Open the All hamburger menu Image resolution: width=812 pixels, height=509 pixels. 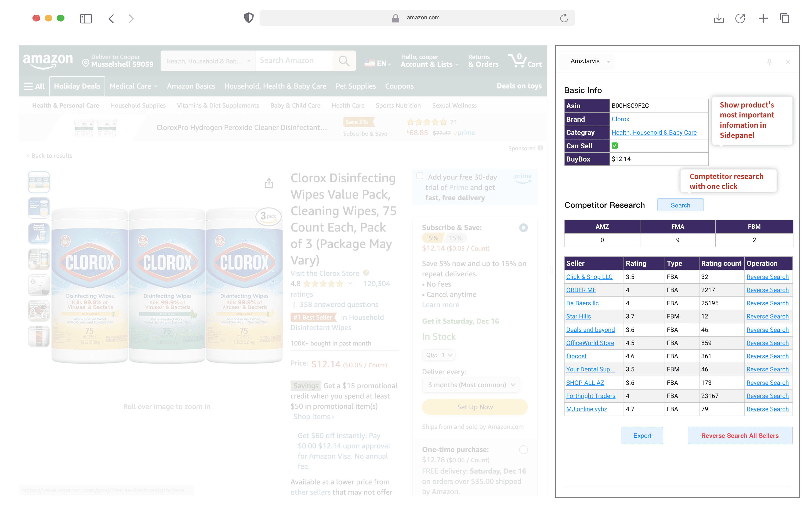pyautogui.click(x=34, y=86)
